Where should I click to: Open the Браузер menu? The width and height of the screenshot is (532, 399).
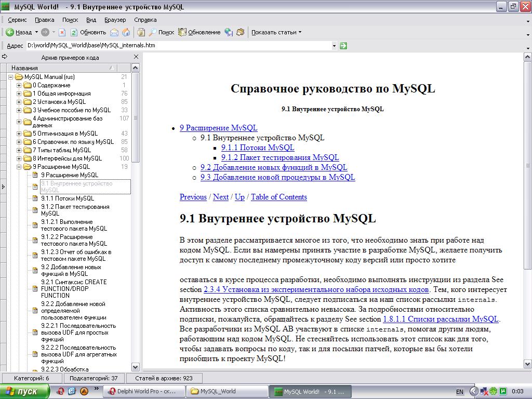tap(115, 20)
